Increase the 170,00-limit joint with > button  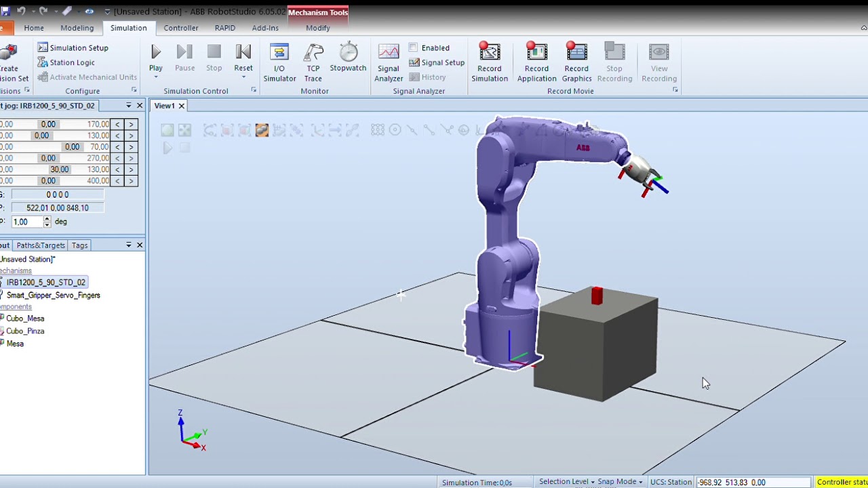pos(131,124)
